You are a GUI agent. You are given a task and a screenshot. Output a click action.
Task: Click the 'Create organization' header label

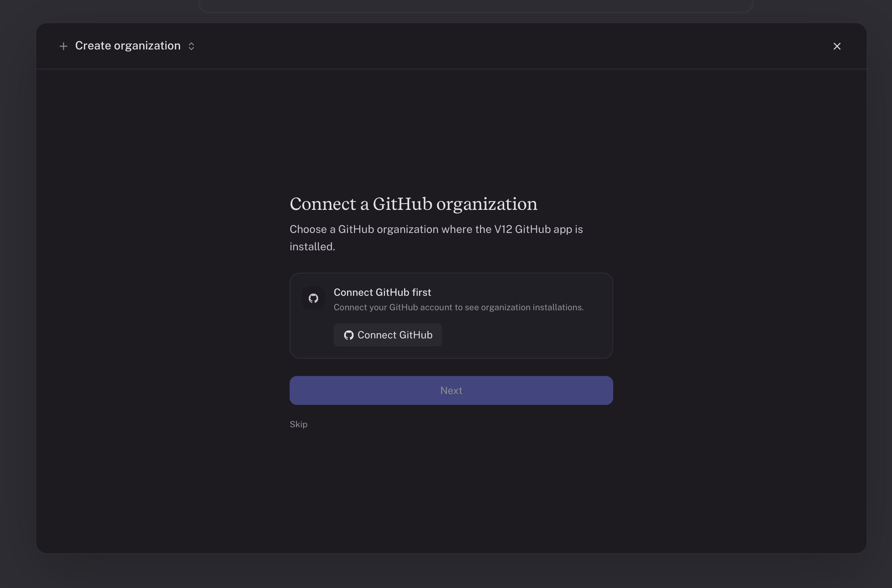pyautogui.click(x=128, y=46)
